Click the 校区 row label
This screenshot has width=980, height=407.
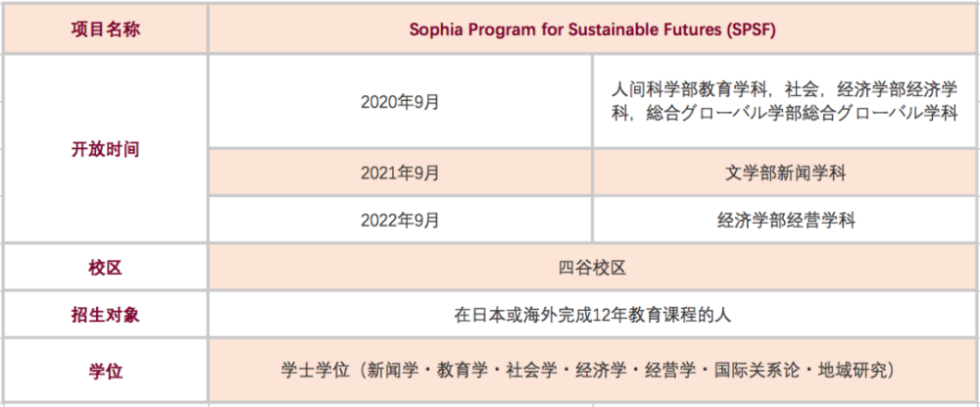105,268
